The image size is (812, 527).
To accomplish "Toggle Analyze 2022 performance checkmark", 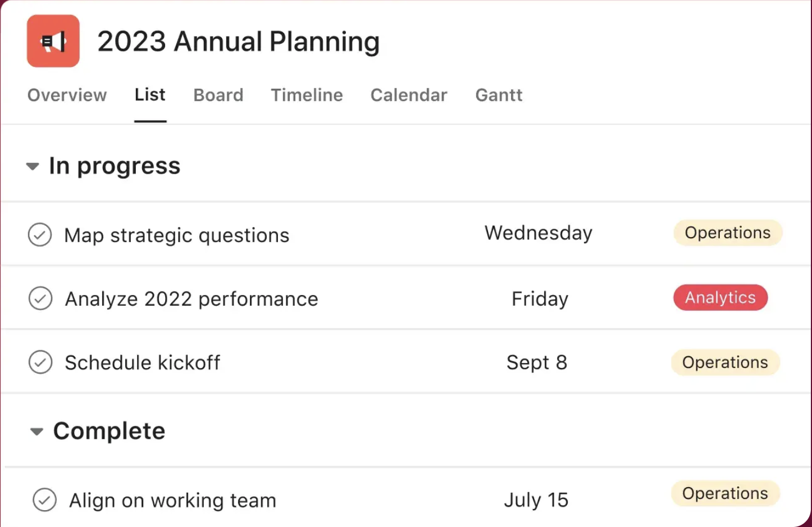I will 40,298.
